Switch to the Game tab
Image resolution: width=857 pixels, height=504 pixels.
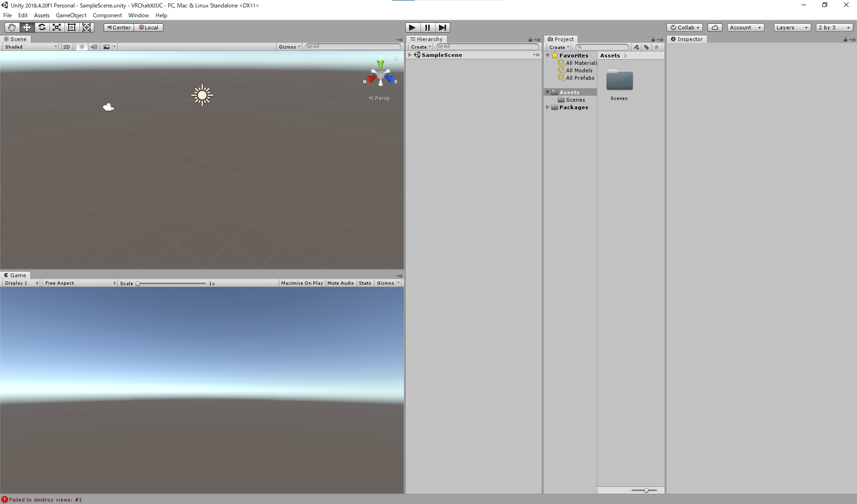pos(15,275)
